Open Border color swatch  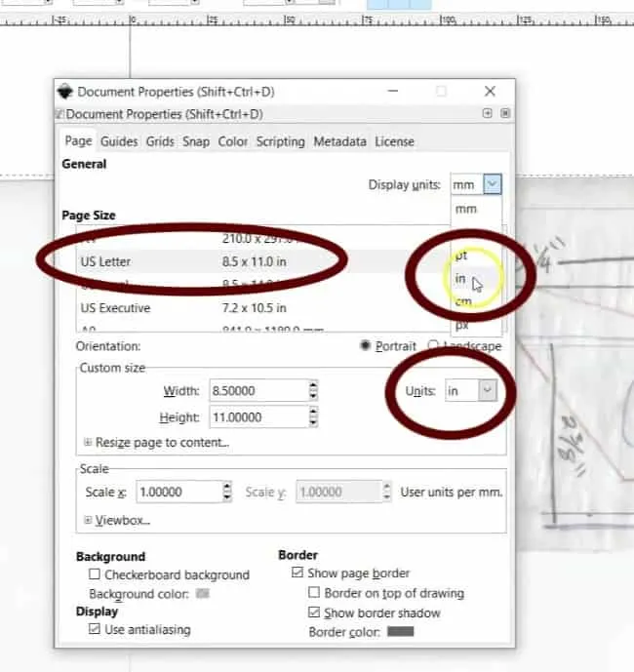401,632
